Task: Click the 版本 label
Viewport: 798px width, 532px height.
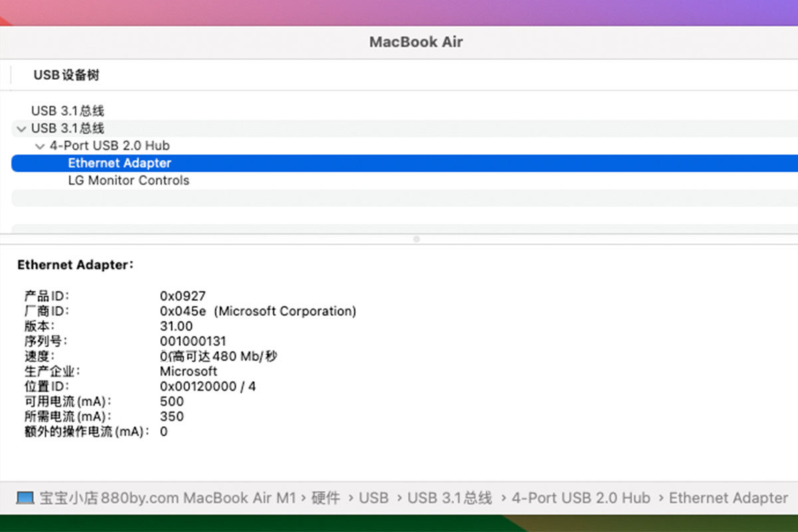Action: pos(39,327)
